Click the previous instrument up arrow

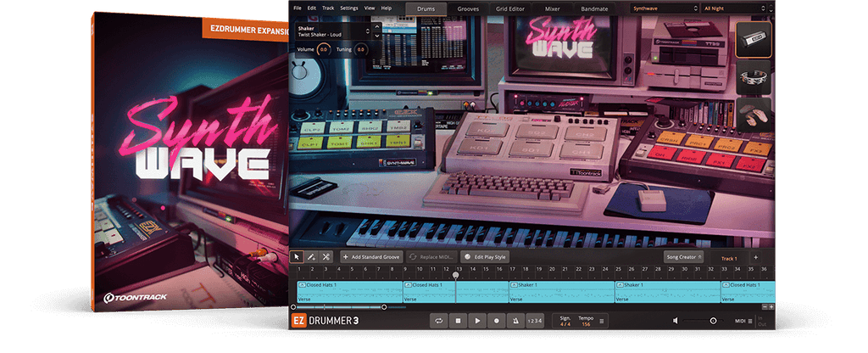point(377,26)
